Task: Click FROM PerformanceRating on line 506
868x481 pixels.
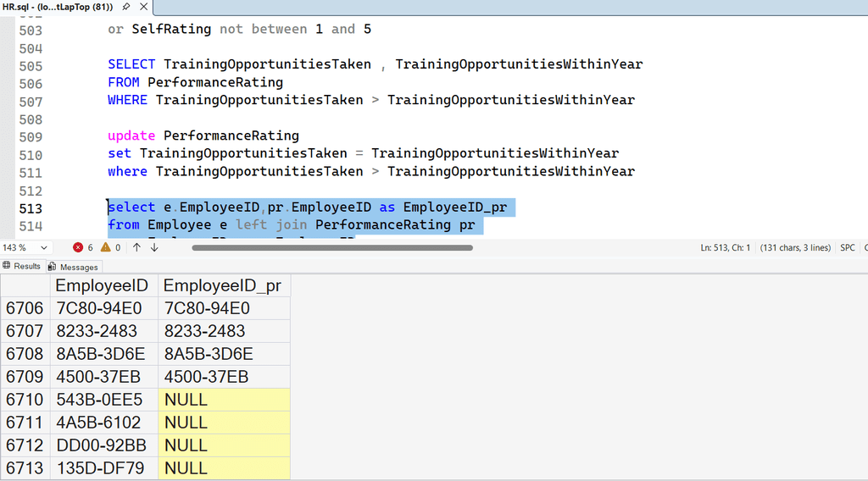Action: [x=196, y=82]
